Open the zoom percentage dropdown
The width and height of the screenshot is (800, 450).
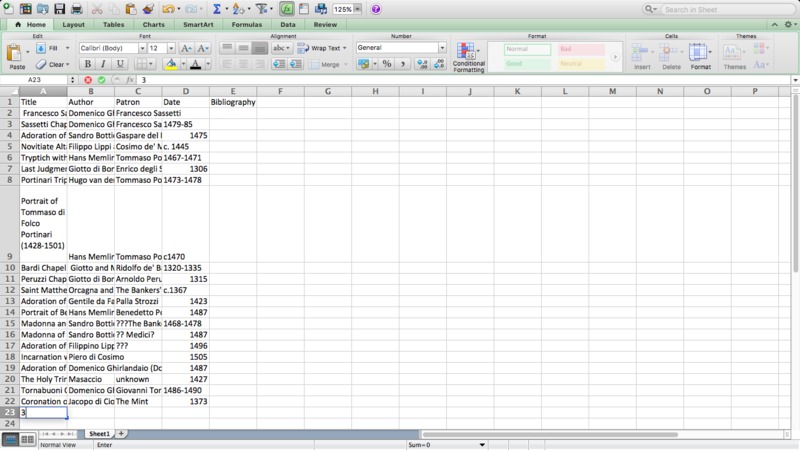coord(357,9)
